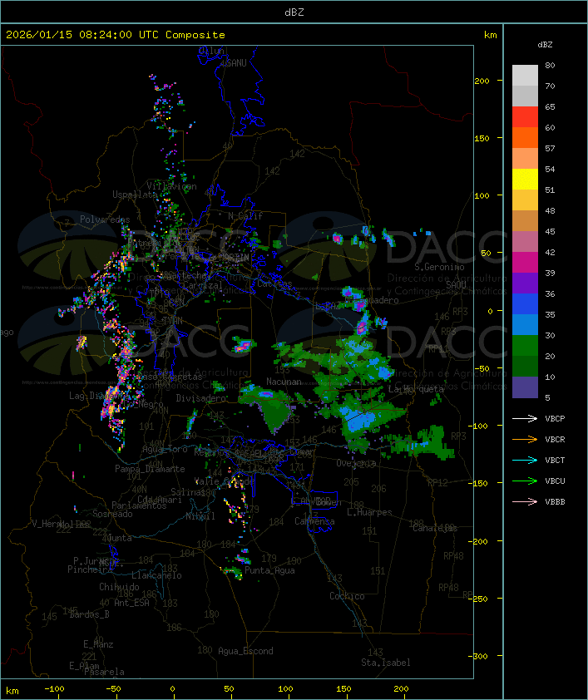588x700 pixels.
Task: Click the Uspallata place label on map
Action: (133, 194)
